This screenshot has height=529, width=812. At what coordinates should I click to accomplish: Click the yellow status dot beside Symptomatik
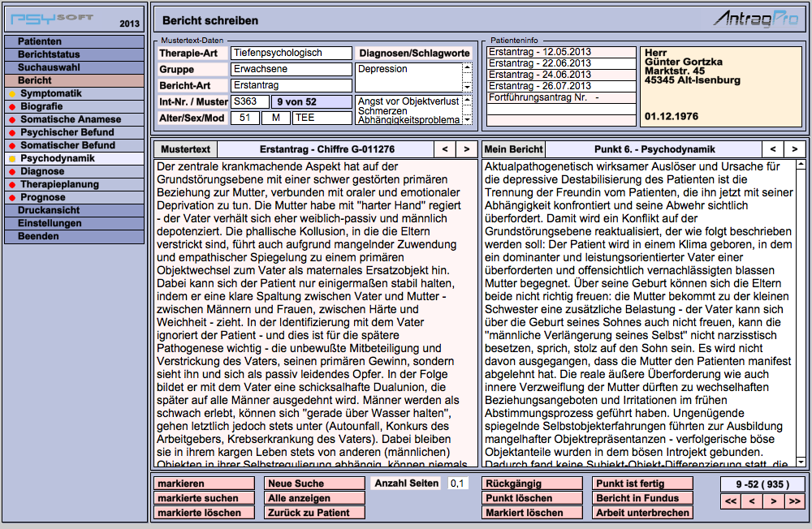coord(11,94)
